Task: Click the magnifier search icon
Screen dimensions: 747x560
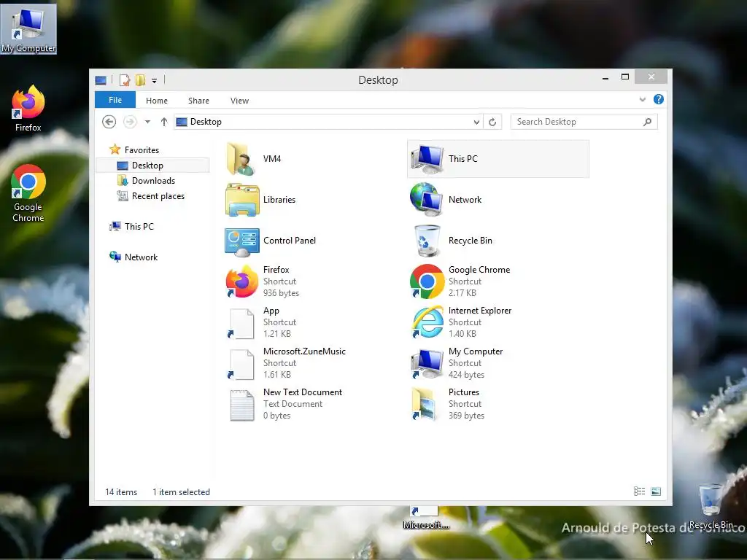Action: (x=648, y=122)
